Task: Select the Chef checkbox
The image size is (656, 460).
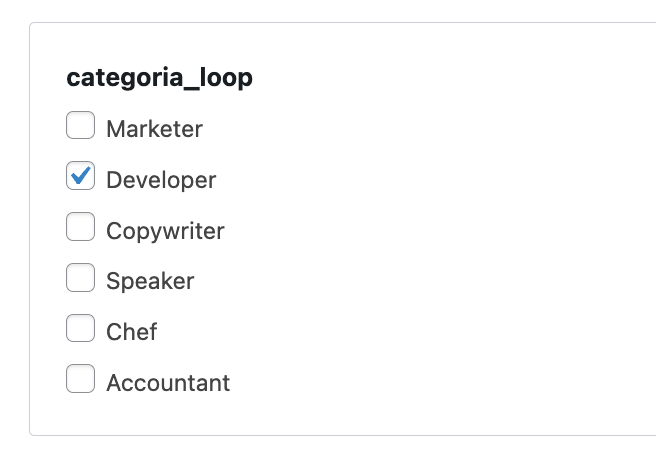Action: pyautogui.click(x=80, y=330)
